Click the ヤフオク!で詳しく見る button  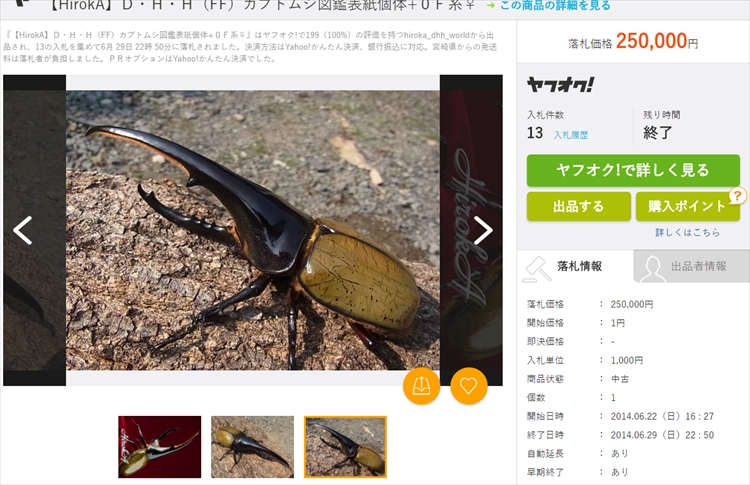pos(633,170)
